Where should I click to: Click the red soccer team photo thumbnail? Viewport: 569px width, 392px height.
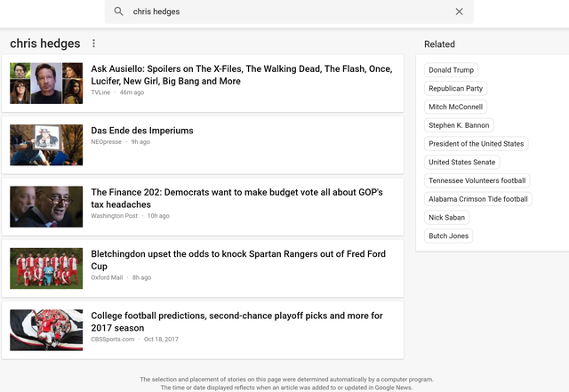pyautogui.click(x=46, y=268)
